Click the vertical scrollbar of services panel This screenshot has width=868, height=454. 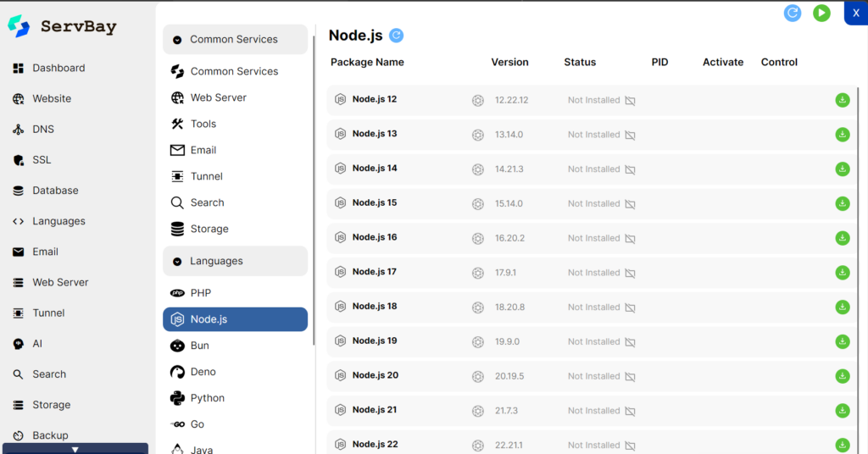pos(314,212)
